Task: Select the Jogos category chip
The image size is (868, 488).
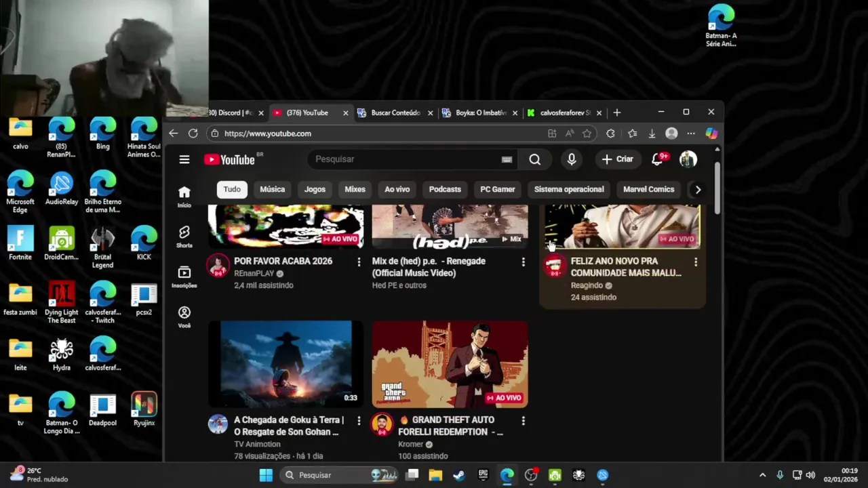Action: coord(315,190)
